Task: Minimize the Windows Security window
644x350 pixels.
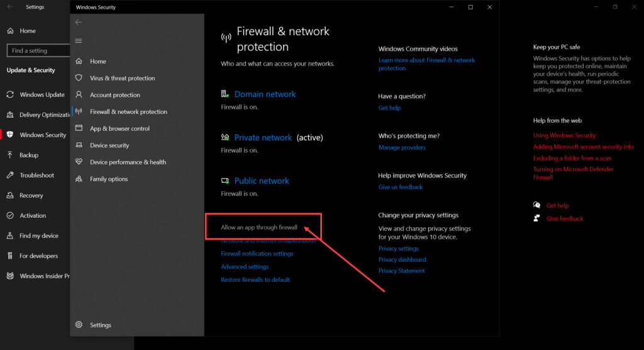Action: coord(452,7)
